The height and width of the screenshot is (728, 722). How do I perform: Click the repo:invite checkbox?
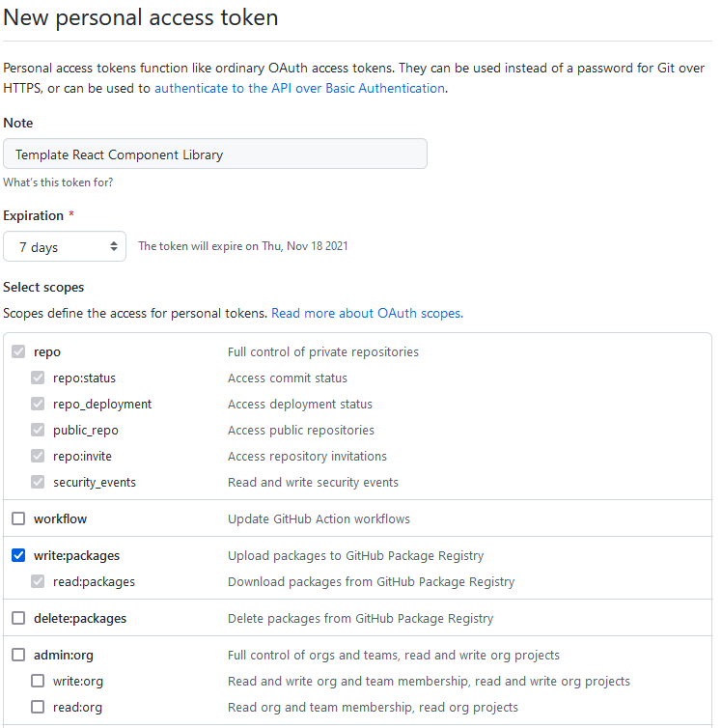[38, 456]
